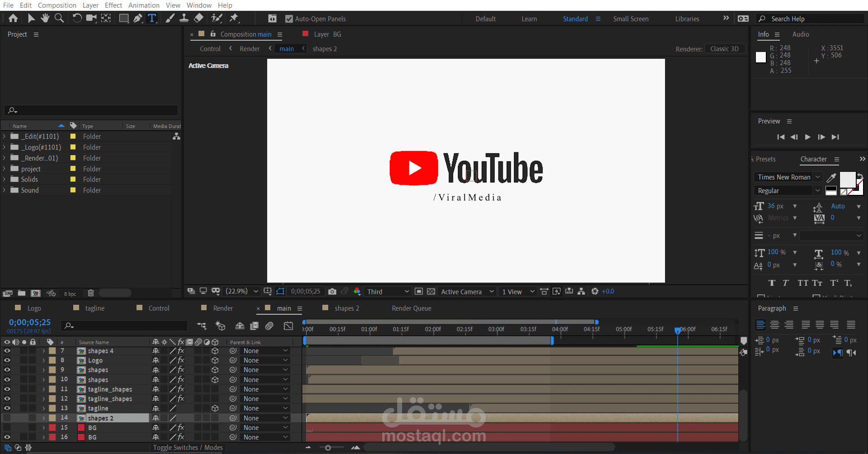
Task: Select the Brush tool
Action: coord(170,19)
